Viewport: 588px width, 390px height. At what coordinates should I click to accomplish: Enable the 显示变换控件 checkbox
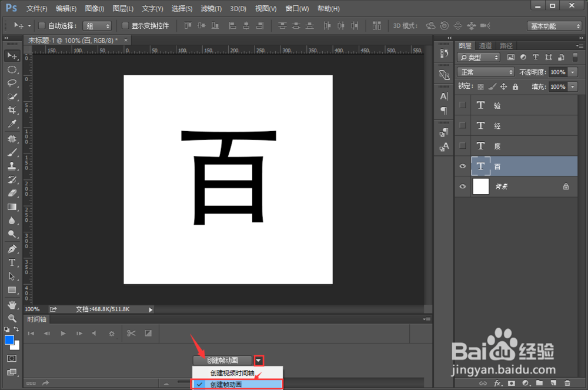pos(125,25)
